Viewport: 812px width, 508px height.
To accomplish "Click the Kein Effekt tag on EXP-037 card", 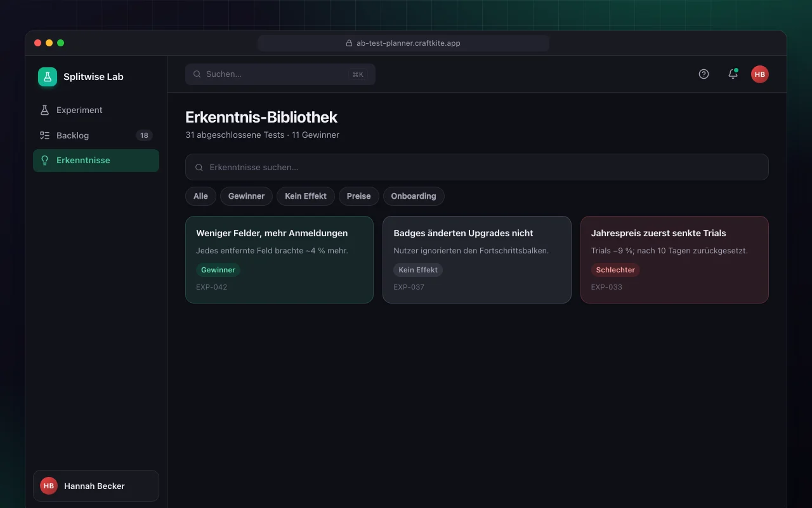I will pos(418,270).
